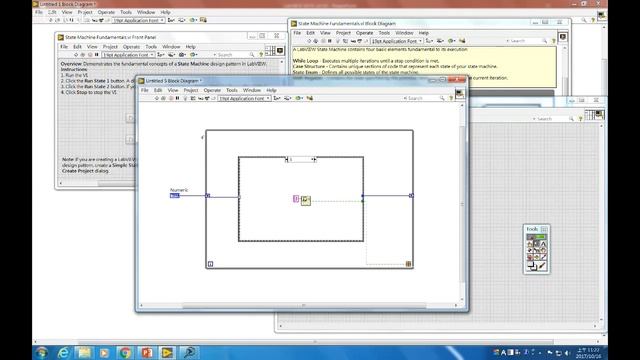Click previous case arrow on case selector

tap(287, 160)
